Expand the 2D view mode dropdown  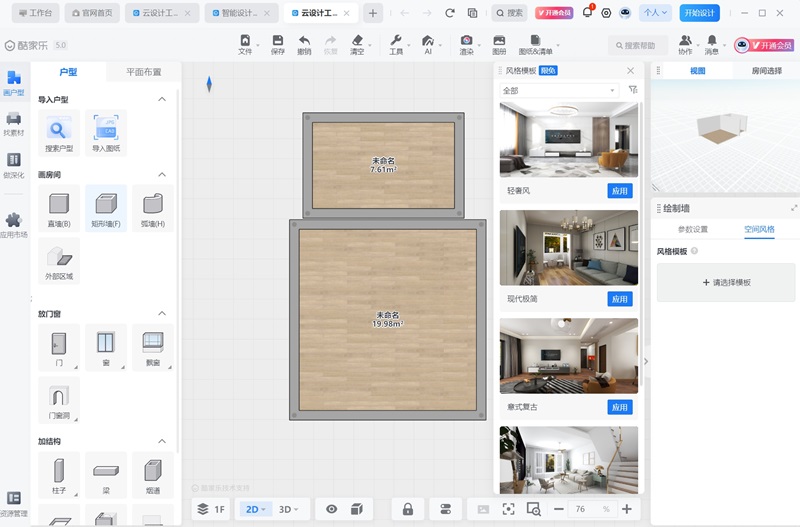pos(256,509)
